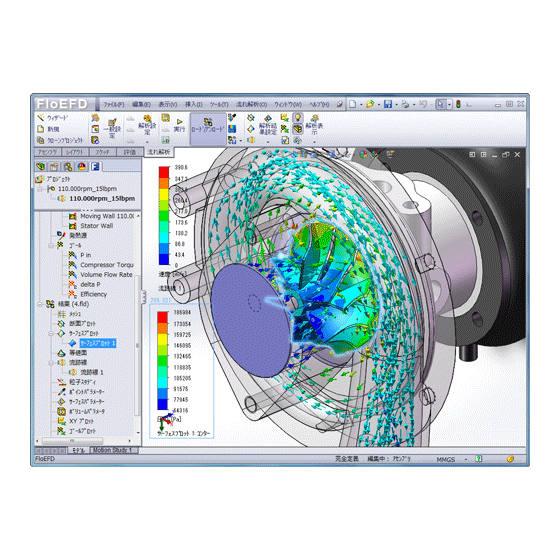Collapse the 結果 (4.fld) results node
The image size is (560, 560).
pos(41,304)
